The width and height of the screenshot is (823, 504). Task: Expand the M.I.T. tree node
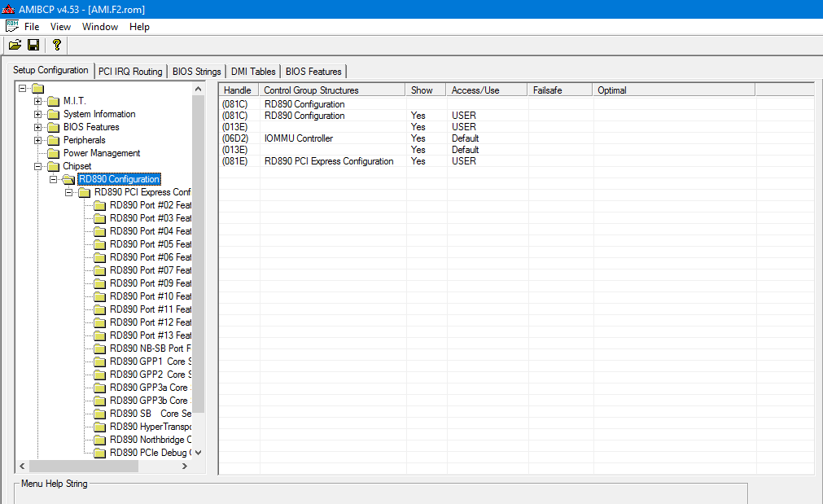click(x=37, y=101)
